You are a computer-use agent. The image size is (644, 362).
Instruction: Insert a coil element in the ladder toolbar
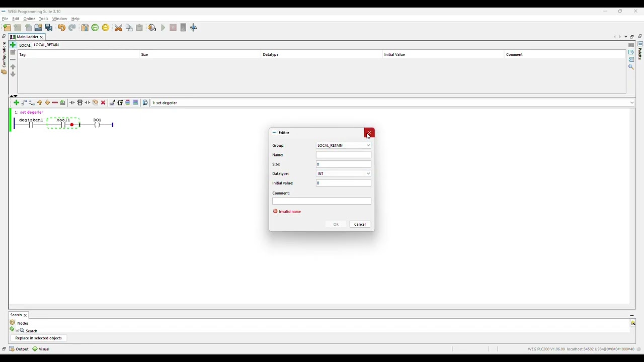tap(88, 103)
